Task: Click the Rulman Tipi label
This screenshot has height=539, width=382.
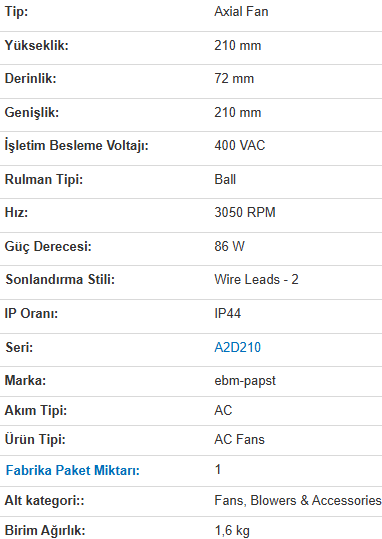Action: 44,179
